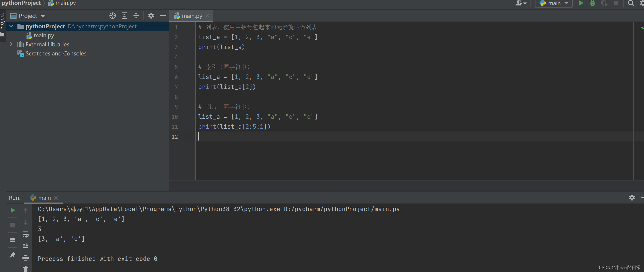
Task: Open Project panel settings gear
Action: pos(151,16)
